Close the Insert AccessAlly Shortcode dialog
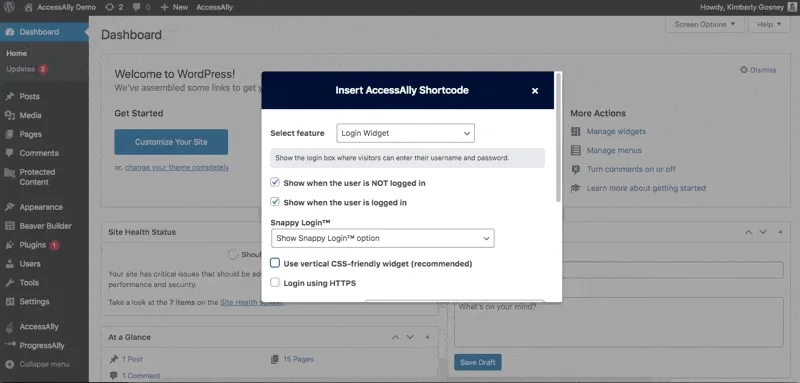Screen dimensions: 800x383 coord(535,91)
